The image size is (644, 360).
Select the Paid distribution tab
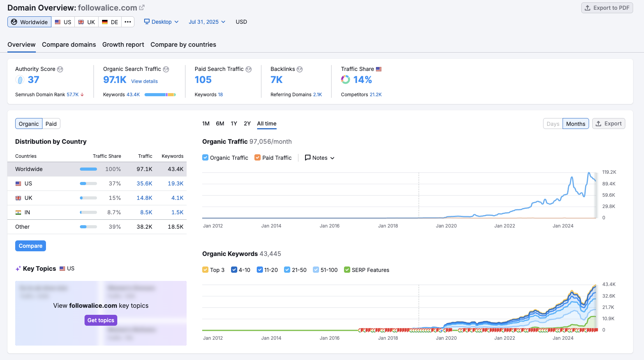click(x=51, y=124)
